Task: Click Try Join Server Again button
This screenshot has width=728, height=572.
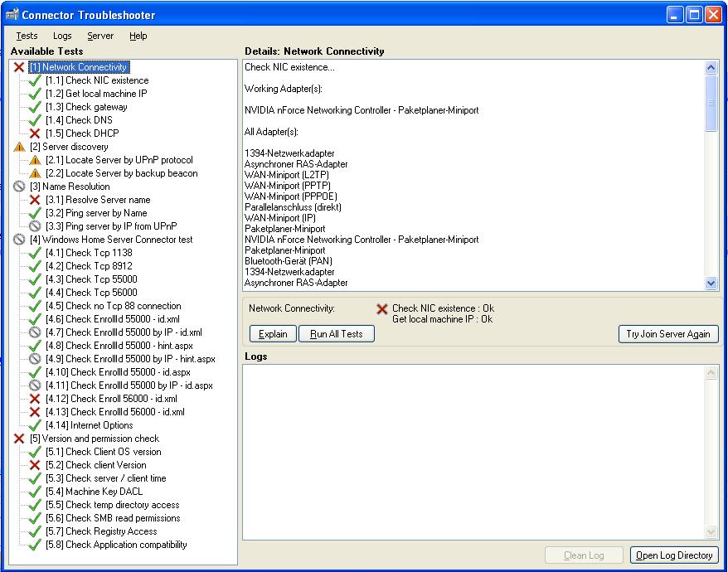Action: tap(668, 334)
